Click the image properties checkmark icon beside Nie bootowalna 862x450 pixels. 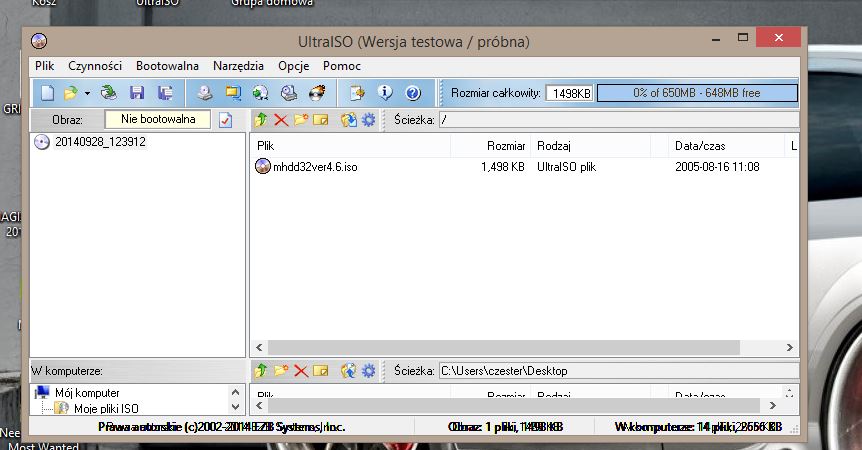[225, 120]
